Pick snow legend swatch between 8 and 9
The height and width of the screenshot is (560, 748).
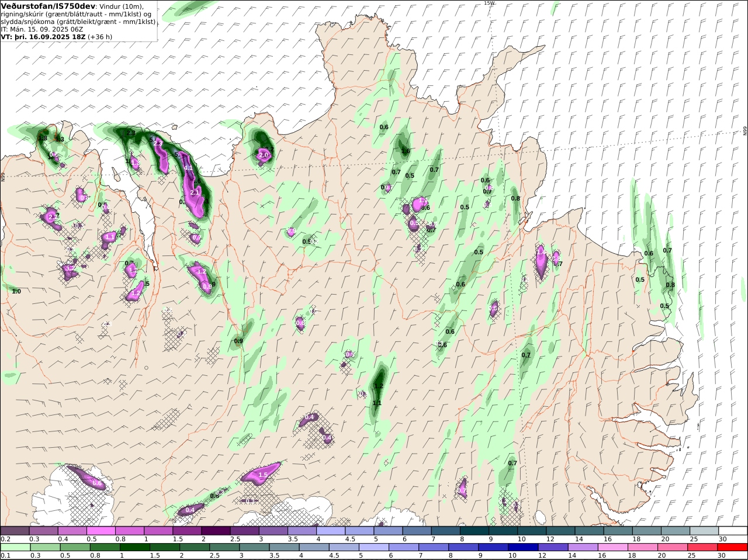[x=475, y=531]
